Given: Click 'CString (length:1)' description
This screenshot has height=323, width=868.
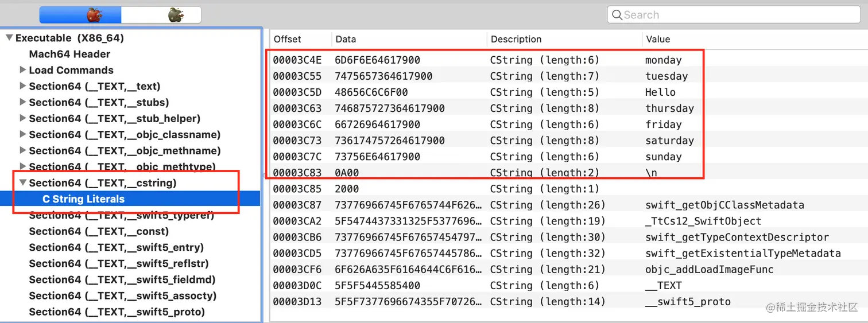Looking at the screenshot, I should pyautogui.click(x=545, y=189).
